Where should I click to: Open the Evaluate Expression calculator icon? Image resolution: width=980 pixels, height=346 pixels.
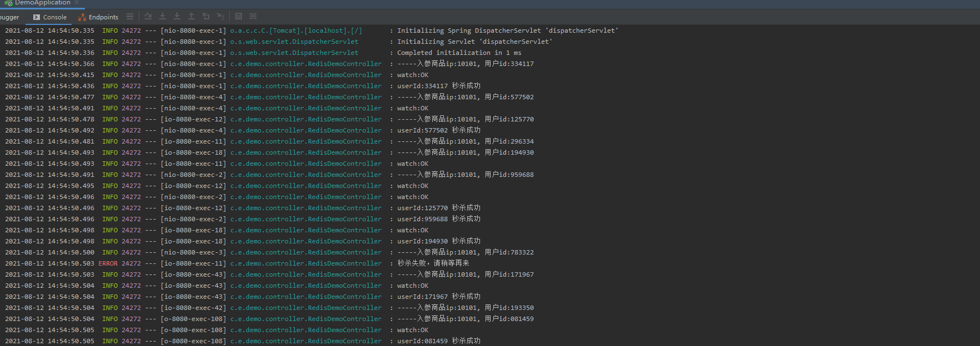point(239,17)
